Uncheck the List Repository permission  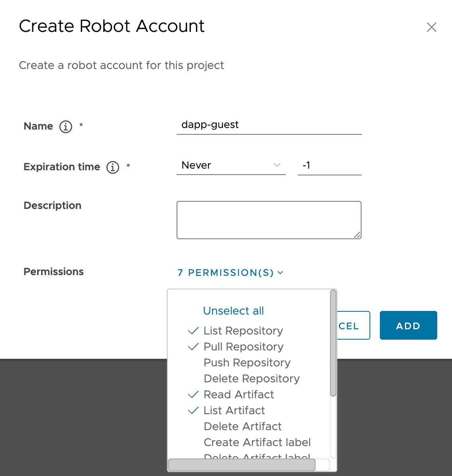(x=243, y=330)
